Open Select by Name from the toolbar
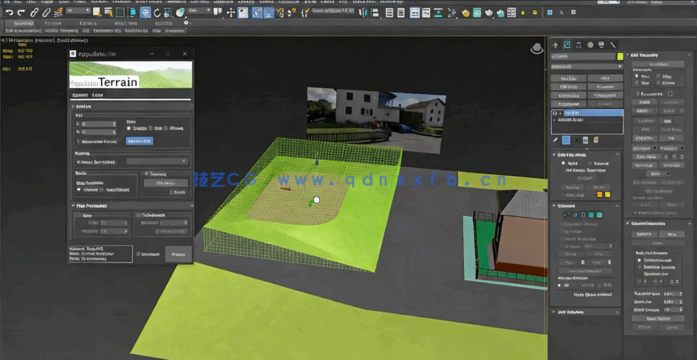 click(108, 12)
